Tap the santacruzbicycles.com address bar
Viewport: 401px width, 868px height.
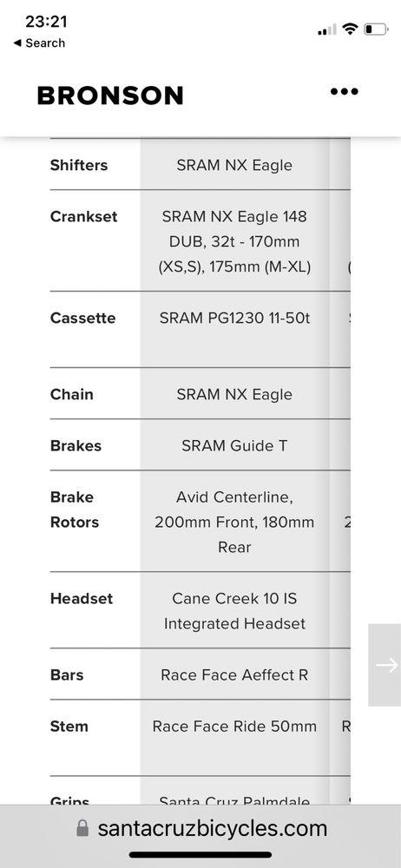(200, 829)
